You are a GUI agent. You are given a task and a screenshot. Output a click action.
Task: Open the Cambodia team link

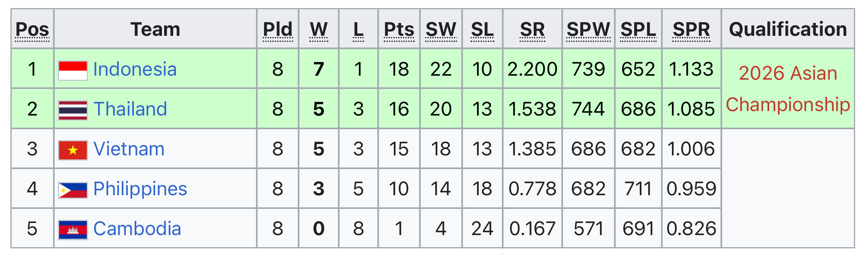click(137, 229)
